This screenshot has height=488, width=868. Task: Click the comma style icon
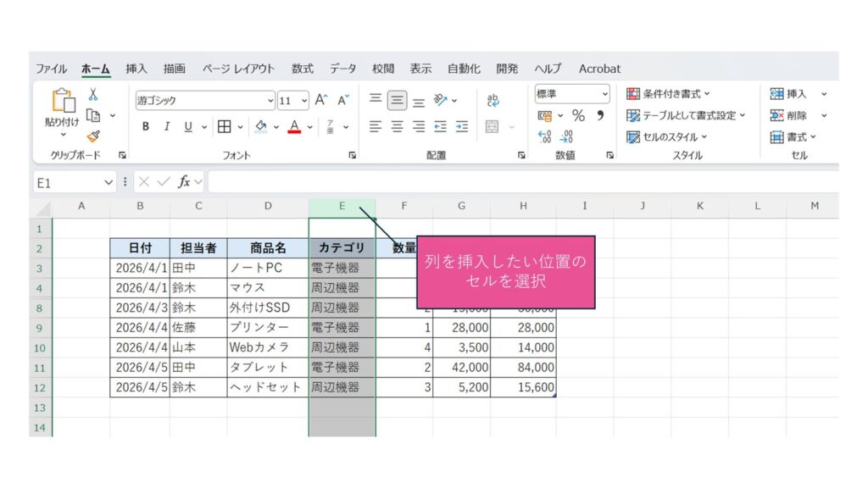click(600, 115)
